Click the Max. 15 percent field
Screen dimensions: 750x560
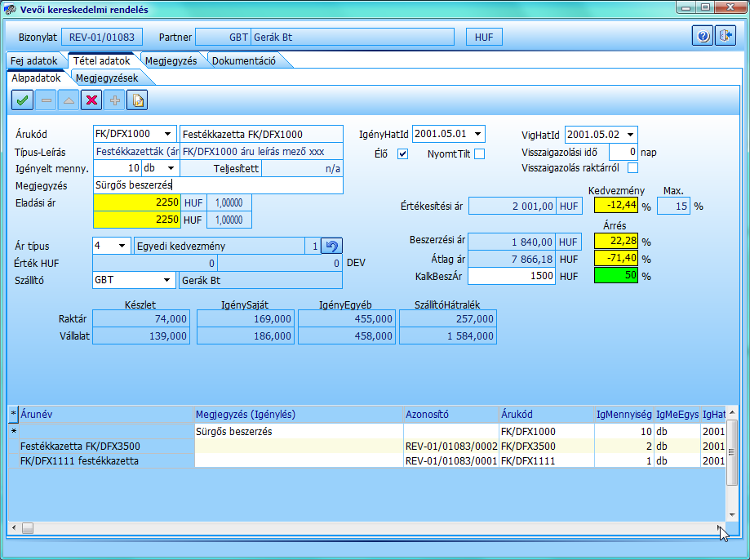(x=673, y=207)
